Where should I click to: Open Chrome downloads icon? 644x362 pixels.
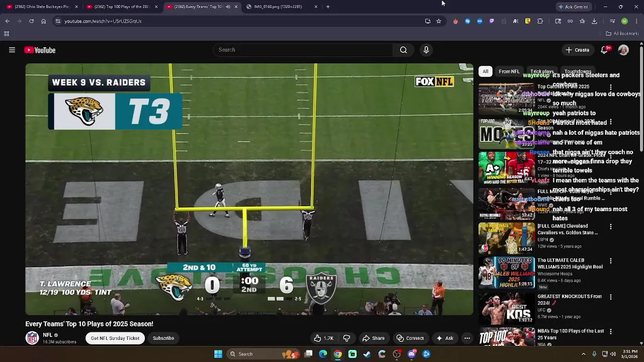[x=594, y=21]
